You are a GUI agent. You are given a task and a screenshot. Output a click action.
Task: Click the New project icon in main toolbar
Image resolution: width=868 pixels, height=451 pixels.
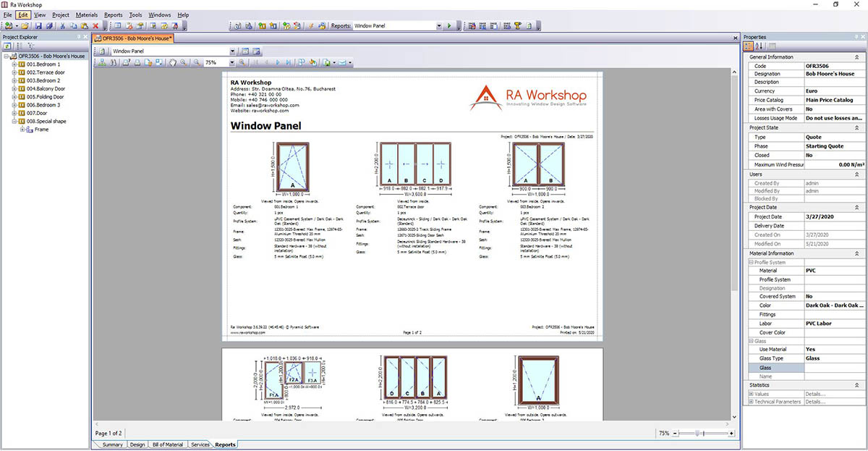click(7, 26)
